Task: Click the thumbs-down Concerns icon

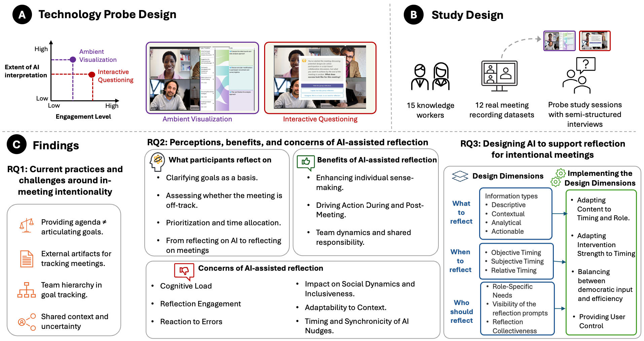Action: point(184,271)
